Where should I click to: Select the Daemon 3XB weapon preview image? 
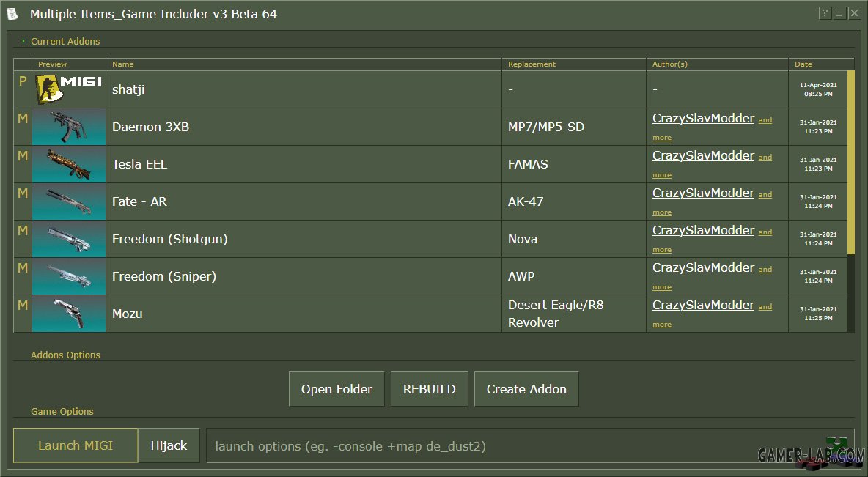pyautogui.click(x=69, y=127)
